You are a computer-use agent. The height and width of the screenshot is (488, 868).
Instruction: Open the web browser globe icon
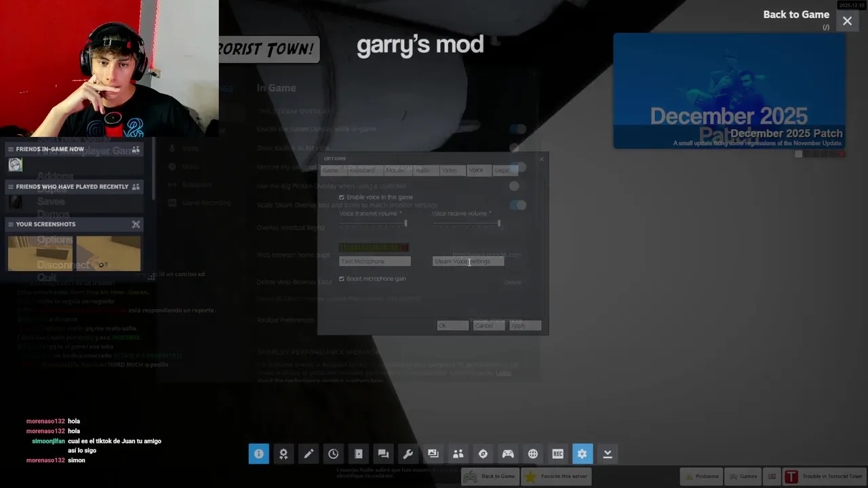(x=533, y=454)
